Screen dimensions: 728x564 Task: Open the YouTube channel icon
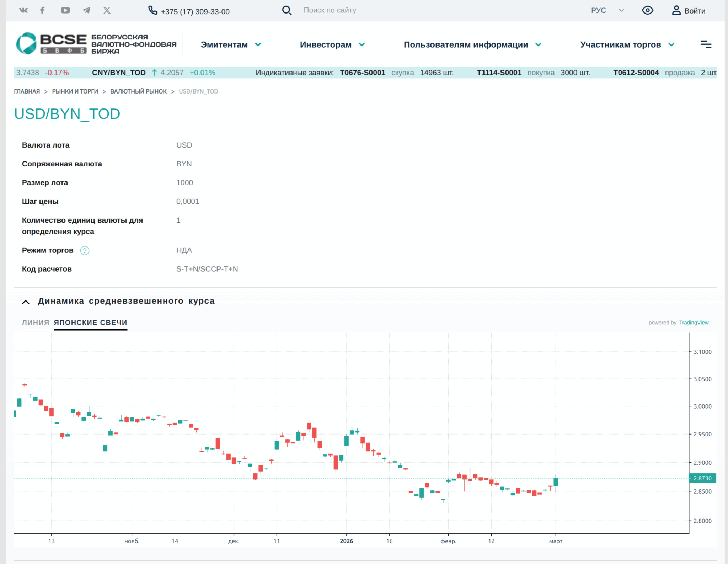65,10
